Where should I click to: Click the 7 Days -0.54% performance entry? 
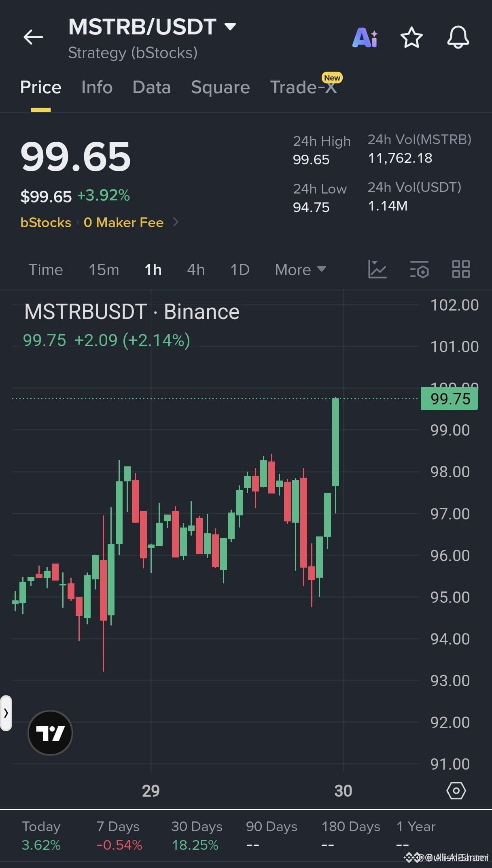[x=119, y=836]
